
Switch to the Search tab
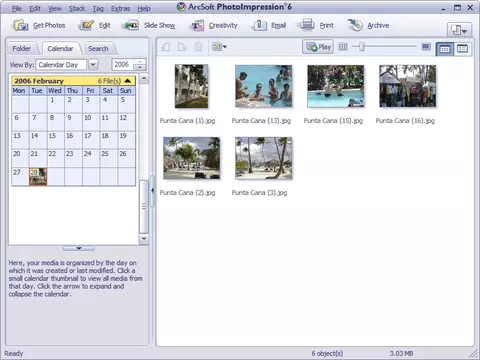(x=98, y=49)
